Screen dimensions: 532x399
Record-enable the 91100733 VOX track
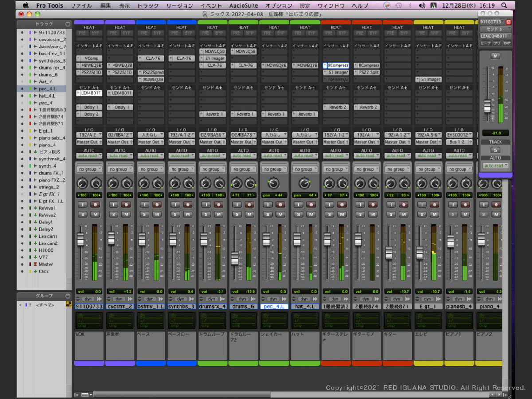[x=95, y=205]
